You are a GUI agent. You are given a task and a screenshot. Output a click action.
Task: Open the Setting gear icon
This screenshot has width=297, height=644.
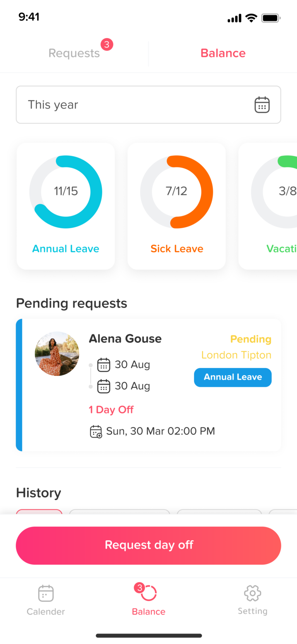coord(253,593)
